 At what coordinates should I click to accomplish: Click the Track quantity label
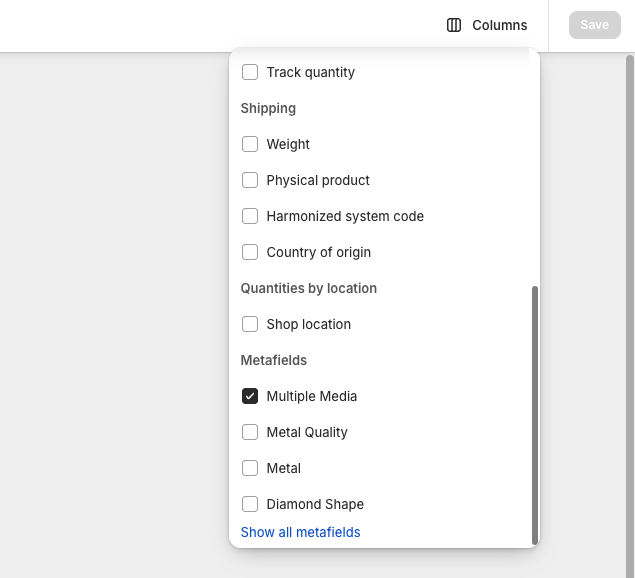click(x=311, y=72)
